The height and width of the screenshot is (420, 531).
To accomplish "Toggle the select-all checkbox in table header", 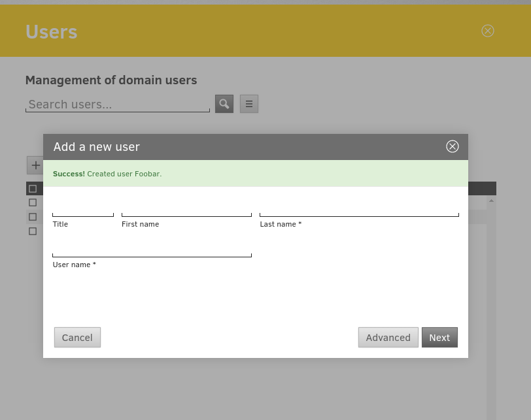I will 33,189.
